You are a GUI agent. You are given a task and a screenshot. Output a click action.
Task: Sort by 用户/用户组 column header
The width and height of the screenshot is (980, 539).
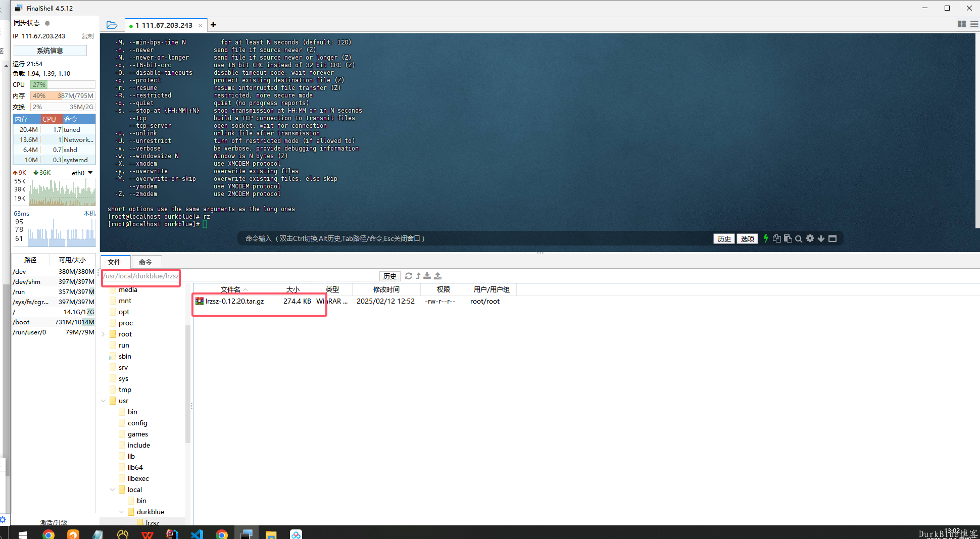(x=492, y=289)
